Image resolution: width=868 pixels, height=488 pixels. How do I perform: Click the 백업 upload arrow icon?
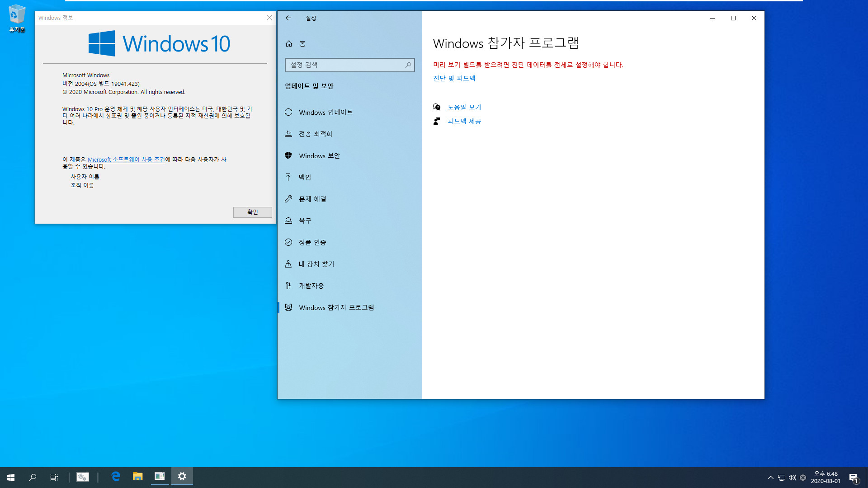point(288,177)
